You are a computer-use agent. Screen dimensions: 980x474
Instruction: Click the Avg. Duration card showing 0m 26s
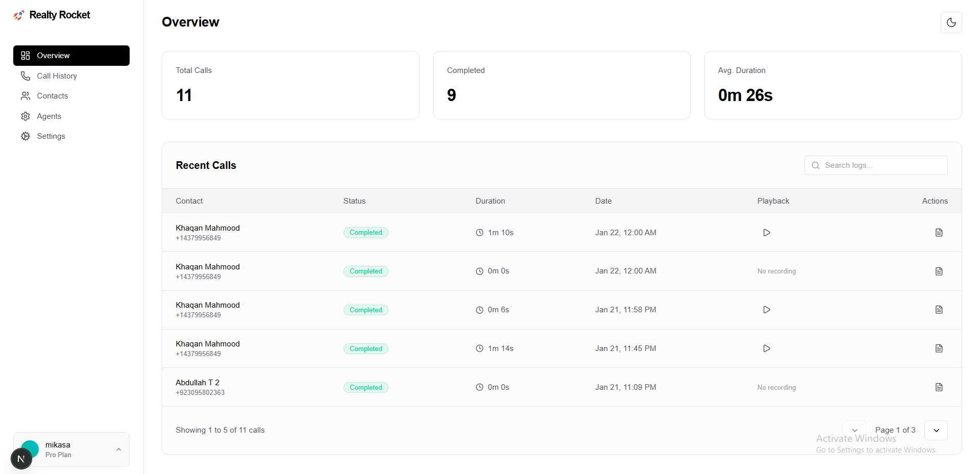[833, 85]
